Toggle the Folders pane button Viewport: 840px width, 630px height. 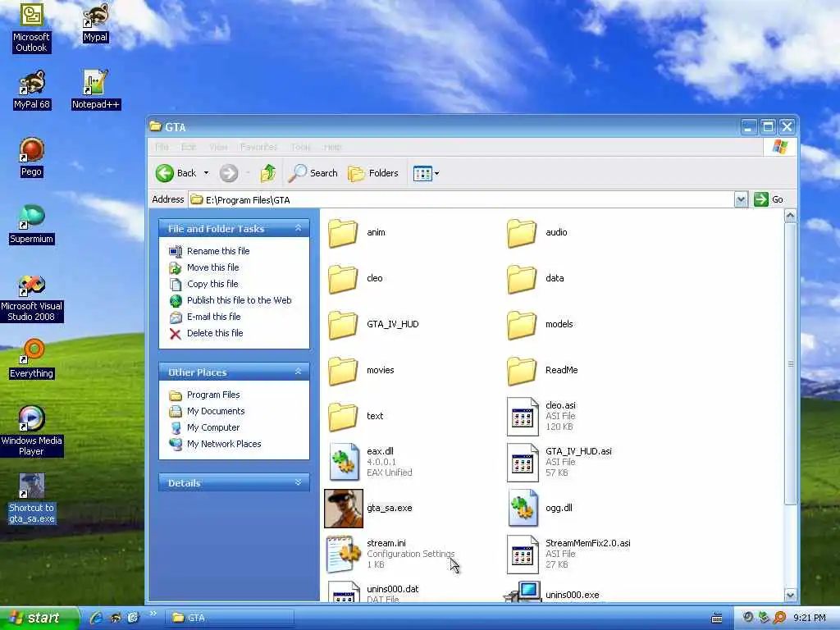[x=373, y=173]
